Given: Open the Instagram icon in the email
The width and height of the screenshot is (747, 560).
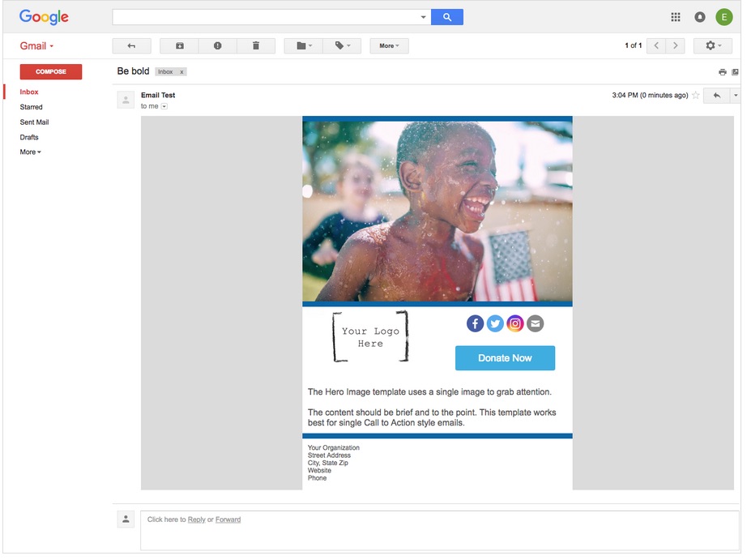Looking at the screenshot, I should (515, 323).
